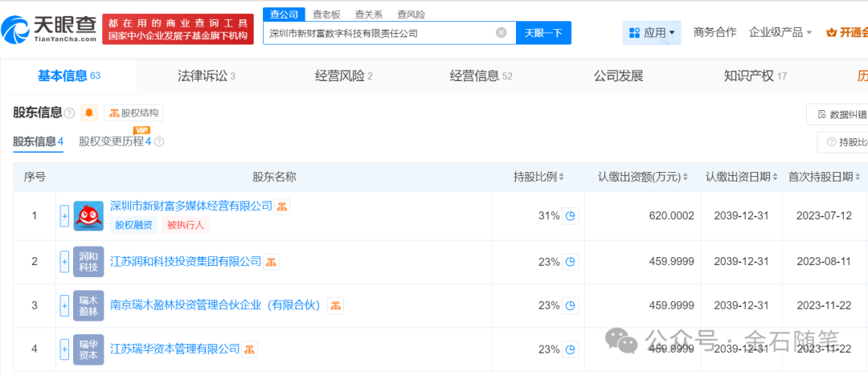Click the 股权融资 tag
Viewport: 868px width, 376px height.
[134, 225]
